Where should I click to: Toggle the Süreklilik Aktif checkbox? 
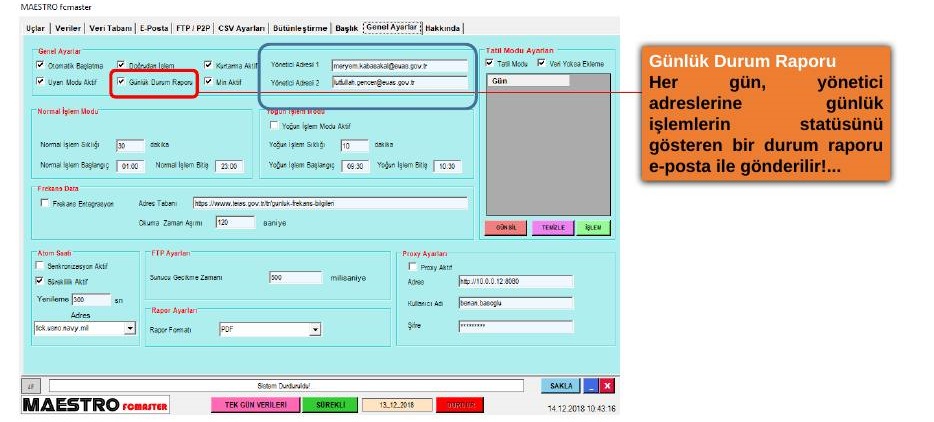[40, 281]
